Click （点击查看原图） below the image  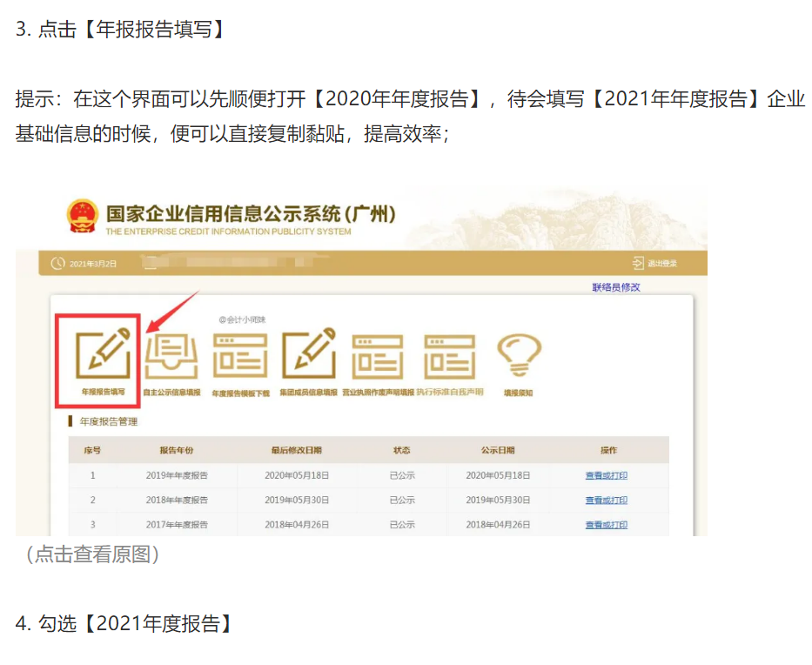point(93,554)
